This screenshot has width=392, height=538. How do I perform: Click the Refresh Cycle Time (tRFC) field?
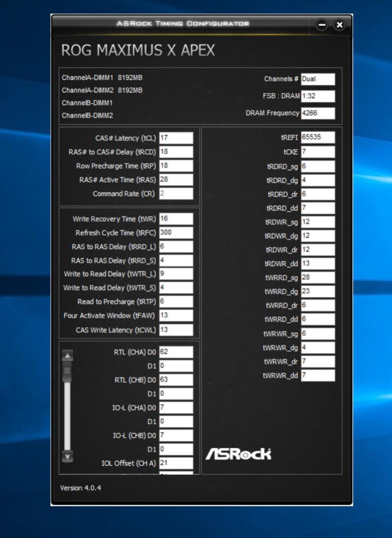tap(176, 233)
